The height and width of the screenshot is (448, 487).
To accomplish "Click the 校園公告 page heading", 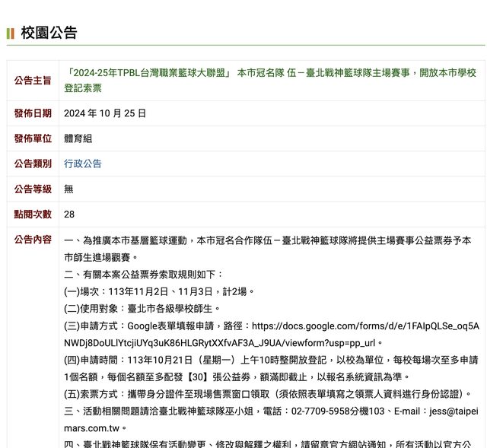I will (49, 33).
